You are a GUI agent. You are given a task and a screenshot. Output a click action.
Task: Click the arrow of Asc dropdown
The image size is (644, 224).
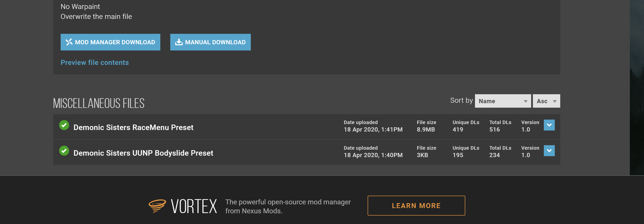pos(555,101)
